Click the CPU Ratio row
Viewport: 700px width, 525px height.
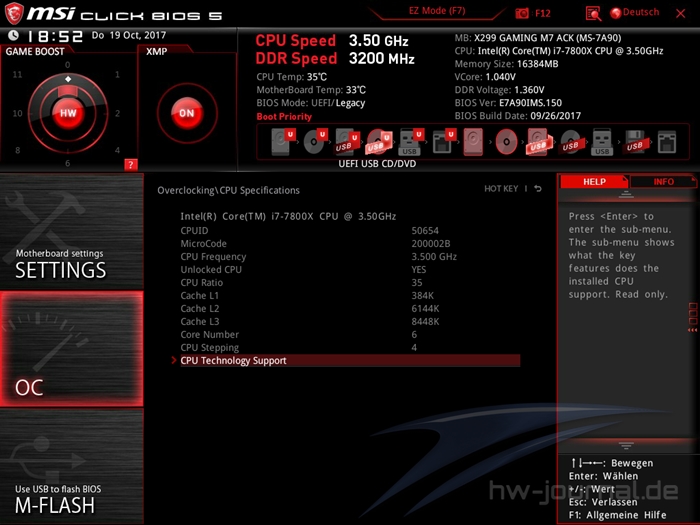[350, 283]
